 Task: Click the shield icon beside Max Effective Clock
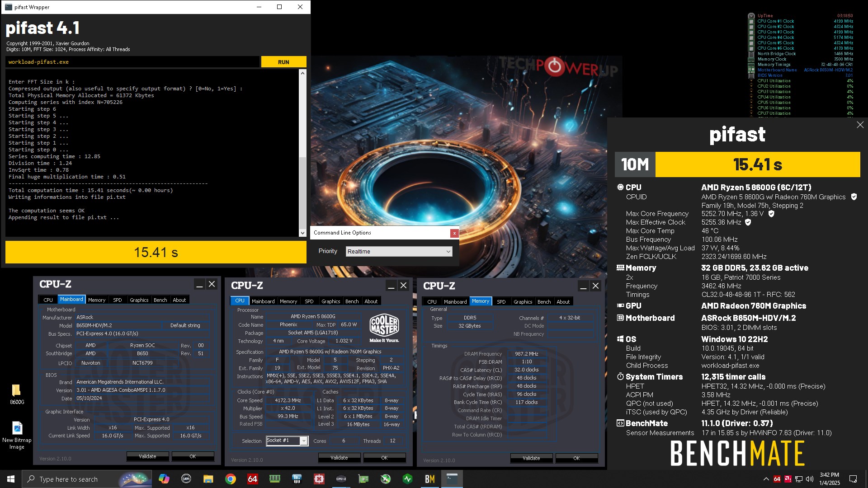click(748, 222)
